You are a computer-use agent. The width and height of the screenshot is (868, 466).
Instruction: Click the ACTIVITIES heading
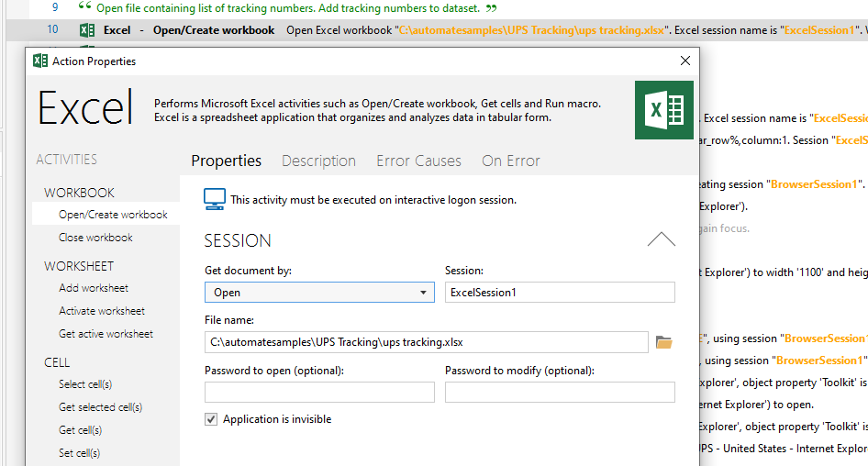pyautogui.click(x=66, y=160)
